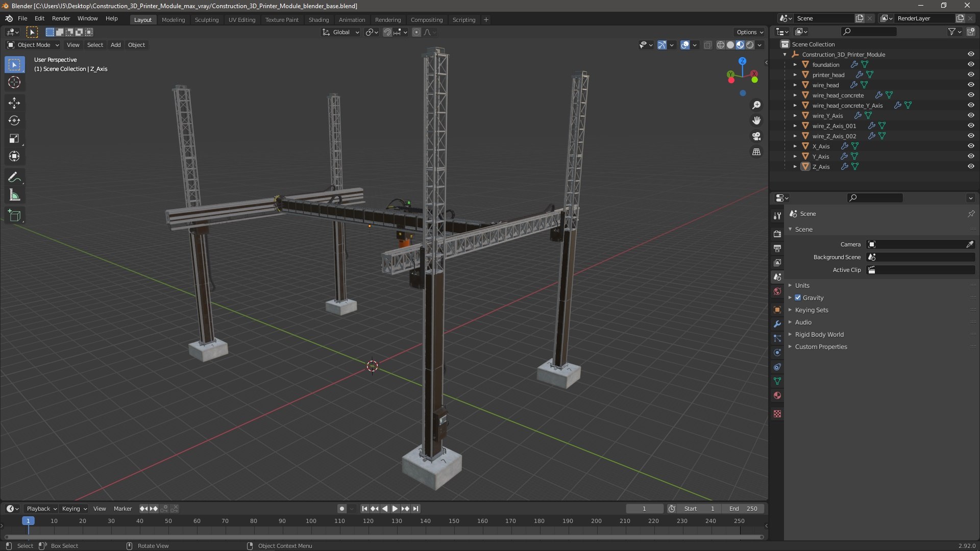Hide the printer_head object
The width and height of the screenshot is (980, 551).
click(971, 74)
